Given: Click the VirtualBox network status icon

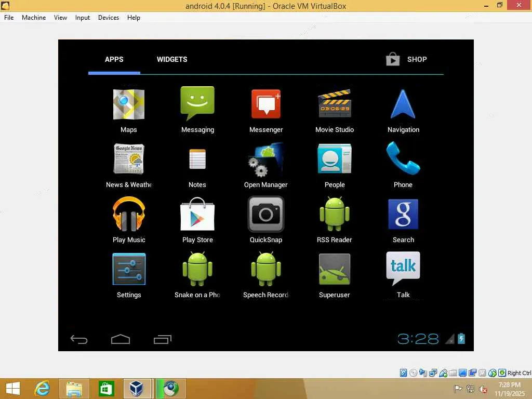Looking at the screenshot, I should pos(433,373).
